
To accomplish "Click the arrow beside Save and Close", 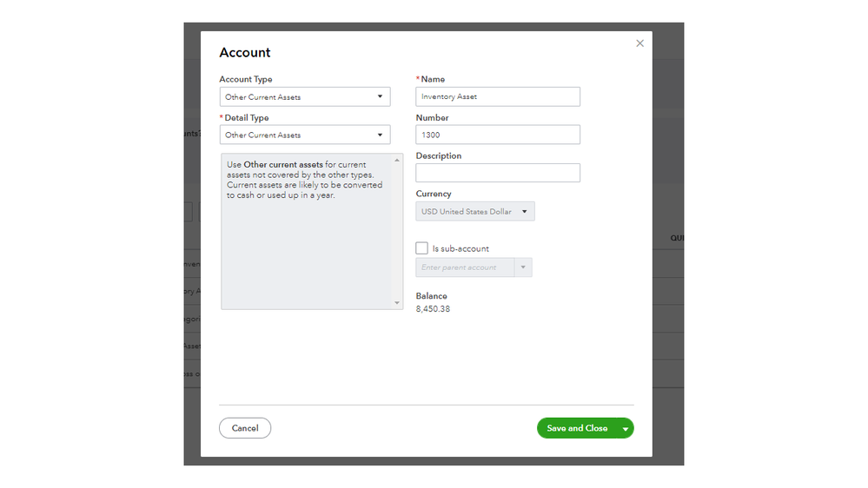I will (x=625, y=429).
